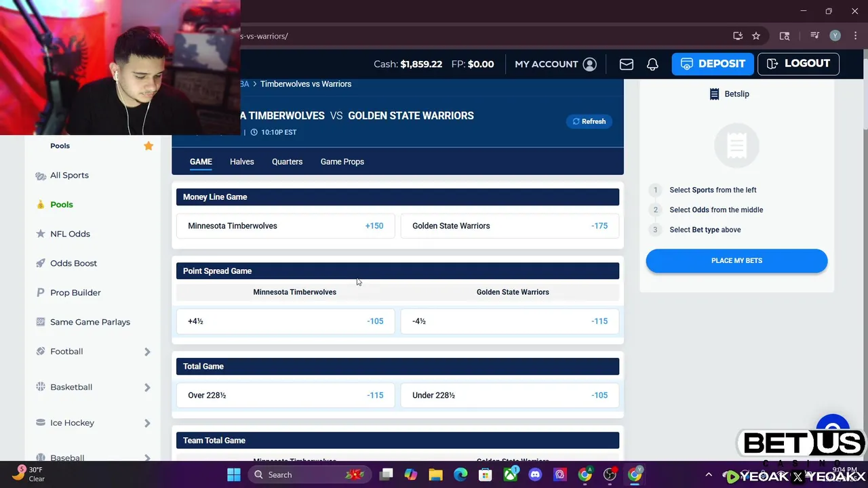Click the Football sidebar icon
Screen dimensions: 868x488
click(41, 351)
